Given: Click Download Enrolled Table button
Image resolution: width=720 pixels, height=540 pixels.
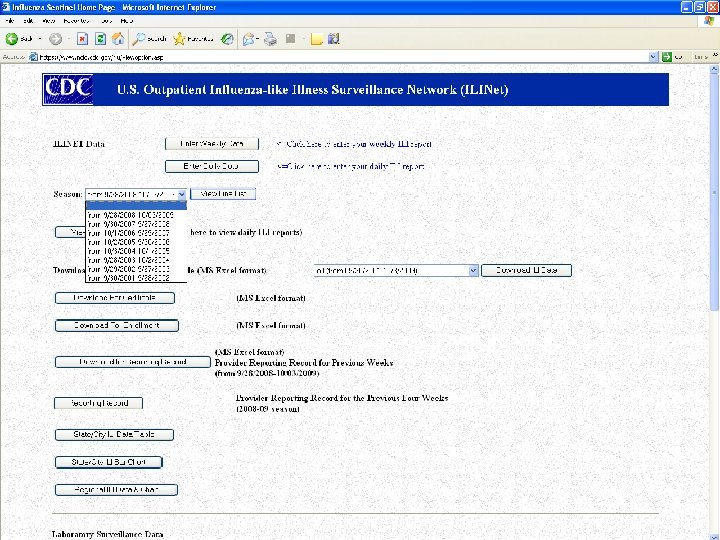Looking at the screenshot, I should point(115,298).
